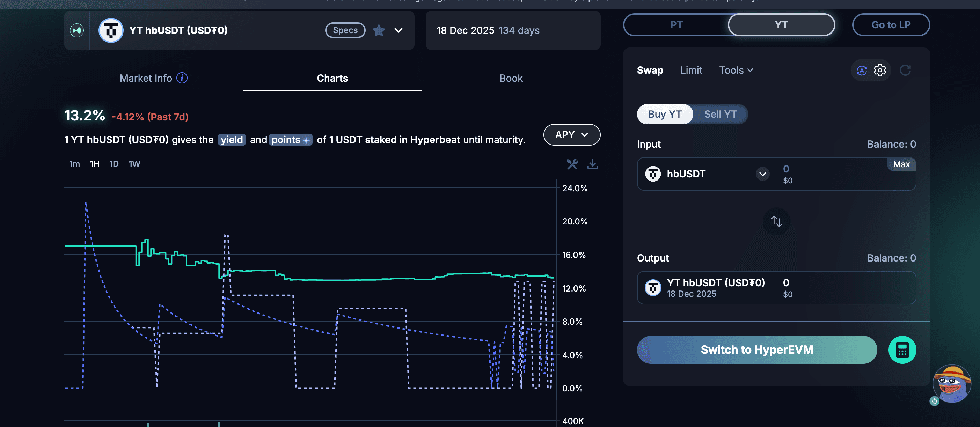Select the Limit tab
The image size is (980, 427).
691,70
